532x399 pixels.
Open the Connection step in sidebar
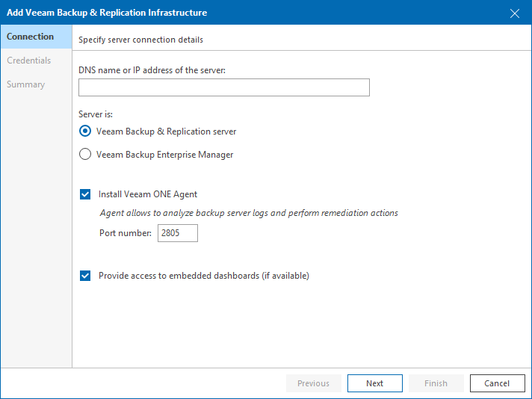click(37, 37)
